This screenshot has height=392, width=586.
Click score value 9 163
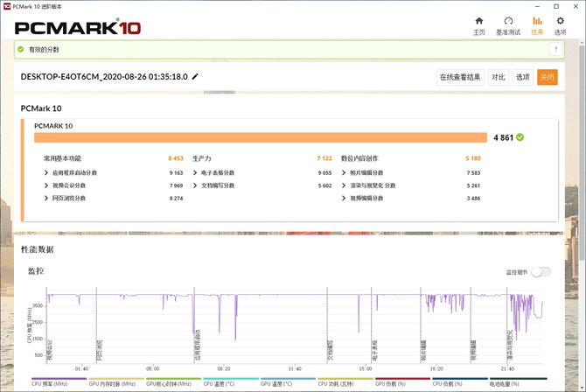pos(176,172)
